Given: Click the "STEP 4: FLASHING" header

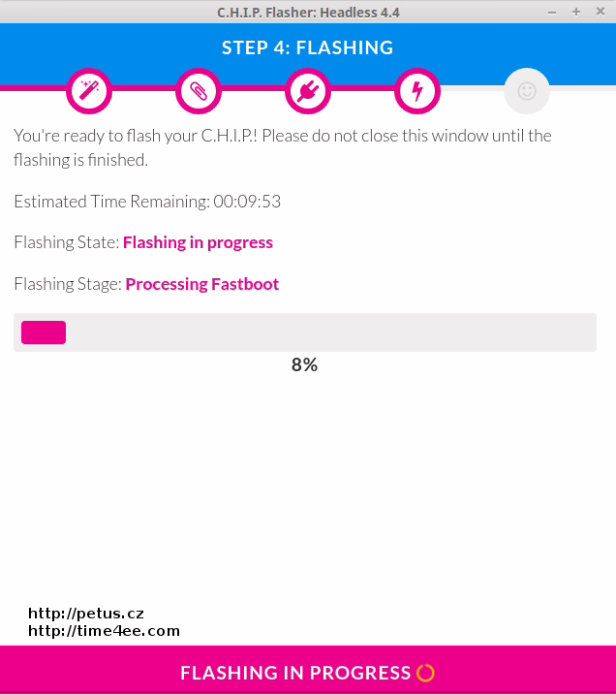Looking at the screenshot, I should click(x=307, y=48).
